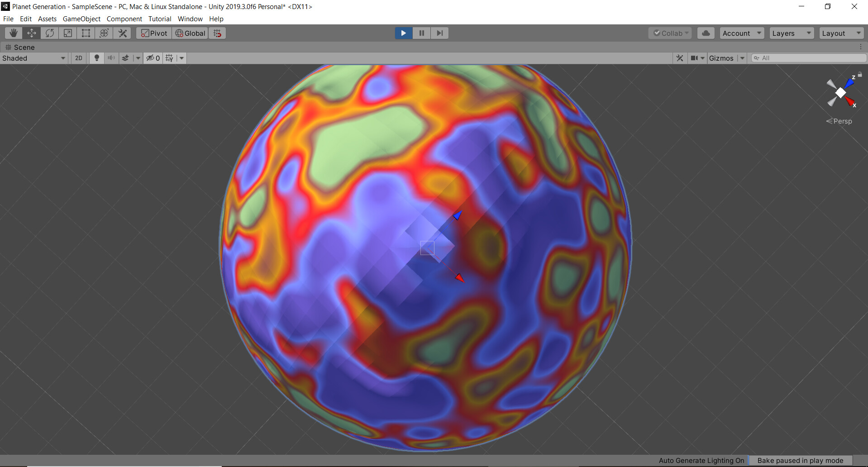Open the Unity cloud services panel
The width and height of the screenshot is (868, 467).
click(x=705, y=33)
